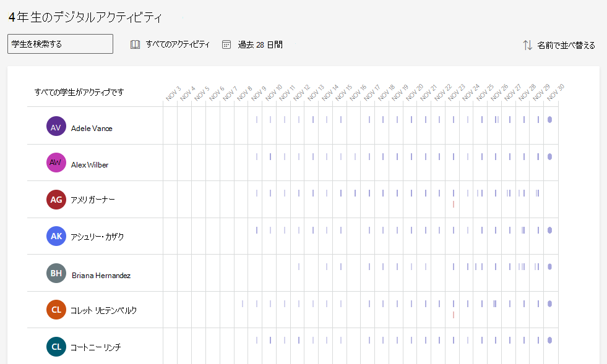The width and height of the screenshot is (607, 364).
Task: Click Adele Vance's AV avatar
Action: [x=56, y=126]
